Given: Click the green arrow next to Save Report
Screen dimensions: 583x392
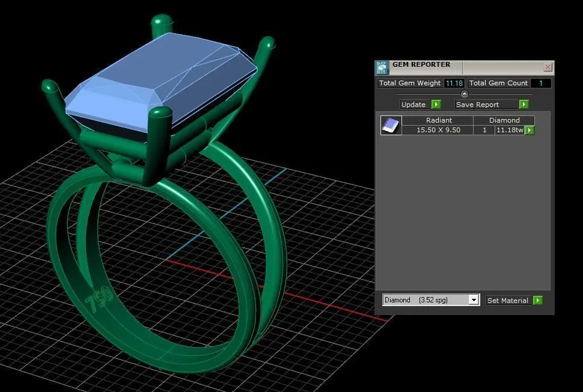Looking at the screenshot, I should [x=524, y=105].
